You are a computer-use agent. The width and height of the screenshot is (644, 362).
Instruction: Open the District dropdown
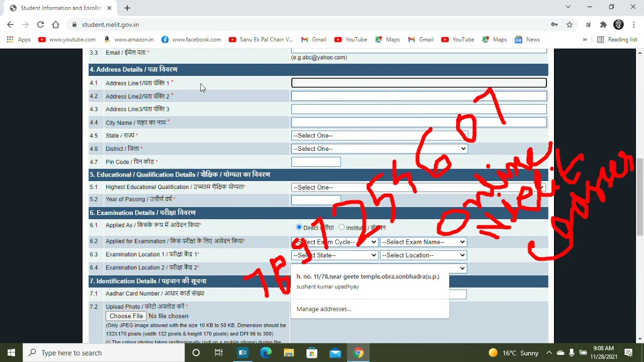coord(379,148)
